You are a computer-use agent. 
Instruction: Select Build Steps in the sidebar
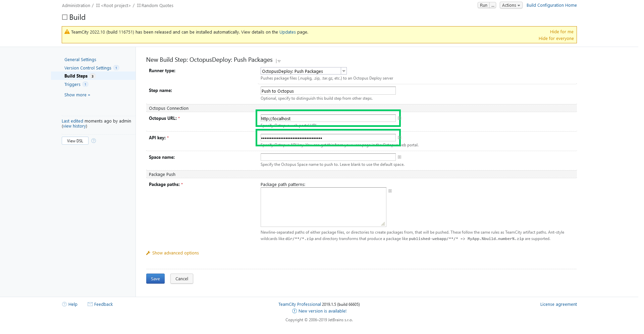76,76
